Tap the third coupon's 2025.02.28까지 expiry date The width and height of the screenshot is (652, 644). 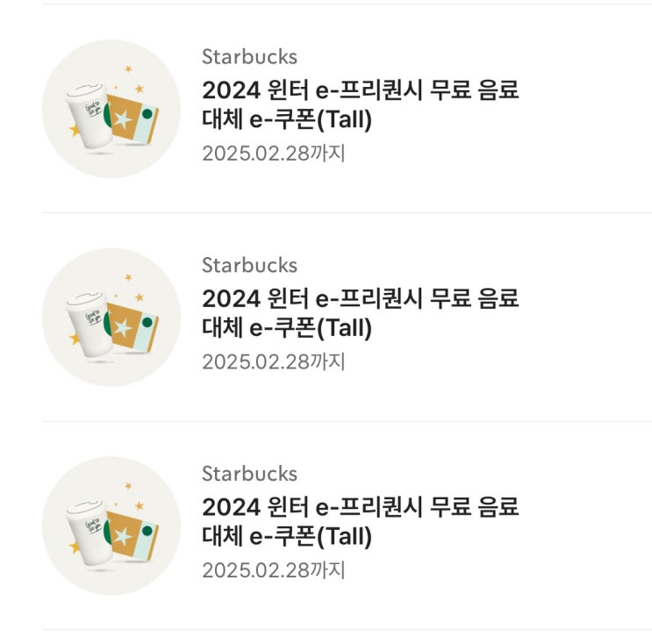273,570
